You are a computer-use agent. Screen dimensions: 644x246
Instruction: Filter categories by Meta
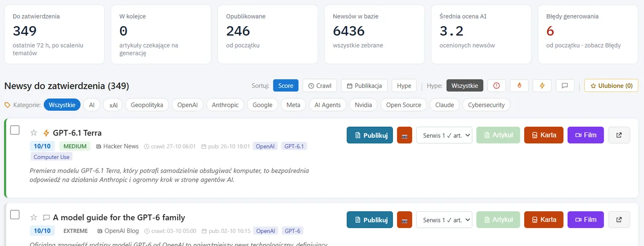pos(293,105)
